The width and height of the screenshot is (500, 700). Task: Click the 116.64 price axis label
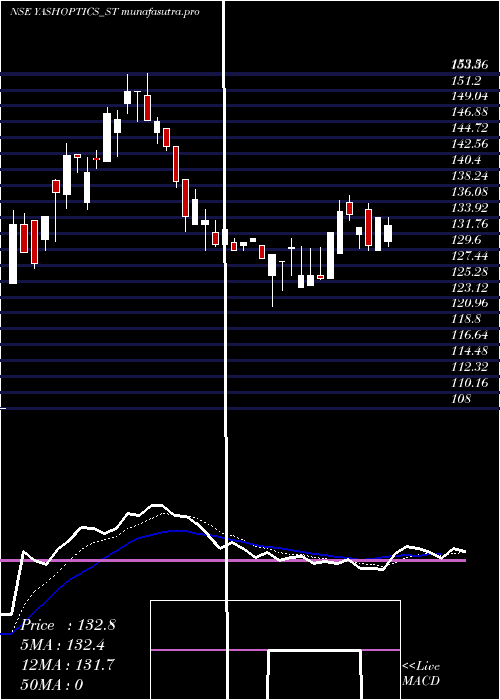469,335
